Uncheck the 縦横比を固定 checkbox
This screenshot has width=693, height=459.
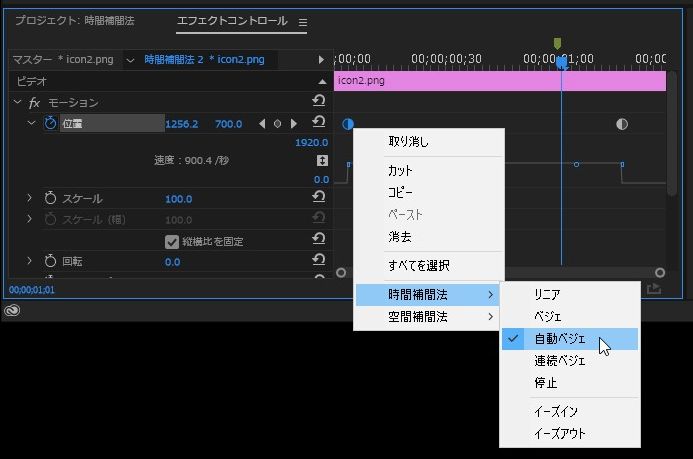click(x=172, y=241)
